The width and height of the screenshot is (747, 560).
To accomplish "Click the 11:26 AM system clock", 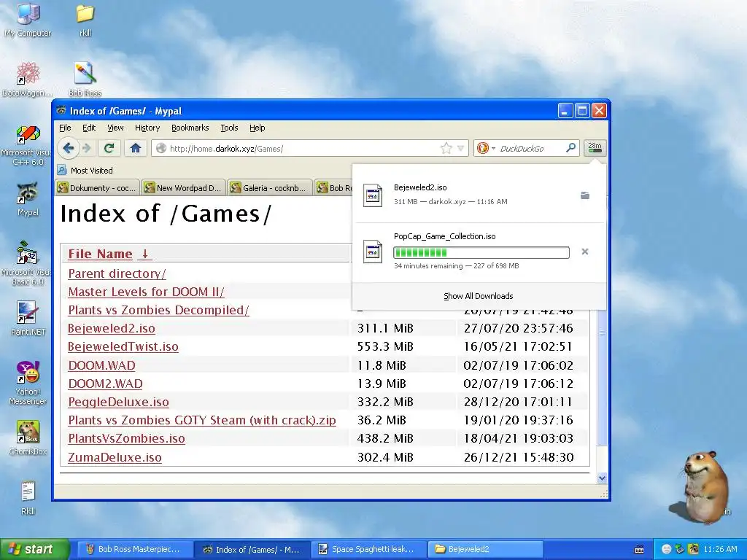I will click(x=720, y=549).
